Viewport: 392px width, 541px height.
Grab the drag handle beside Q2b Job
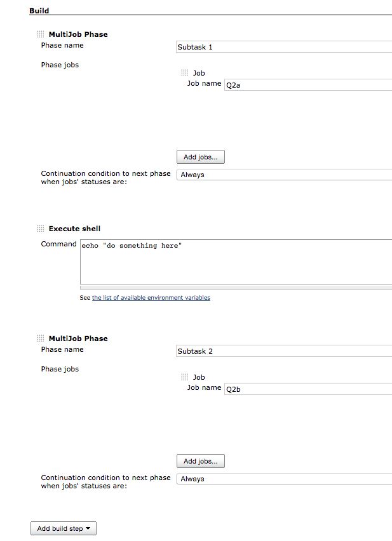tap(185, 377)
